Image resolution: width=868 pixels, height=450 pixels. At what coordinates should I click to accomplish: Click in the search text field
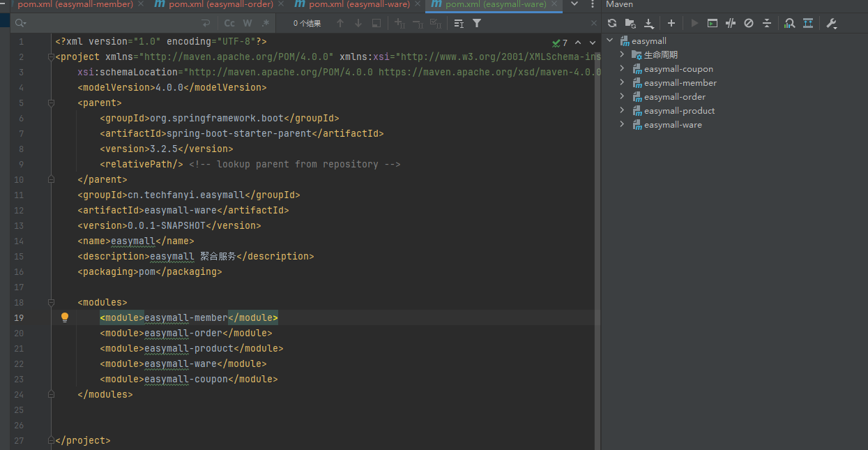tap(112, 23)
